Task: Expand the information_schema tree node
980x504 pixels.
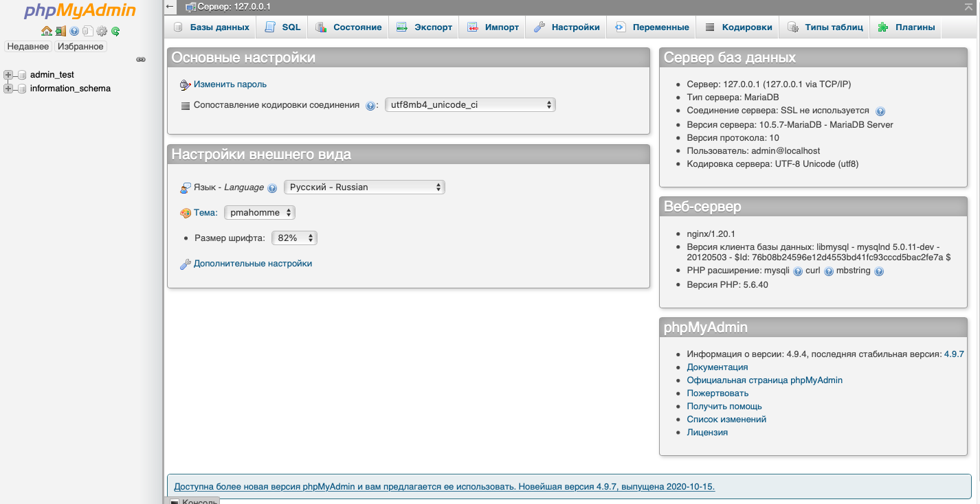Action: click(x=8, y=89)
